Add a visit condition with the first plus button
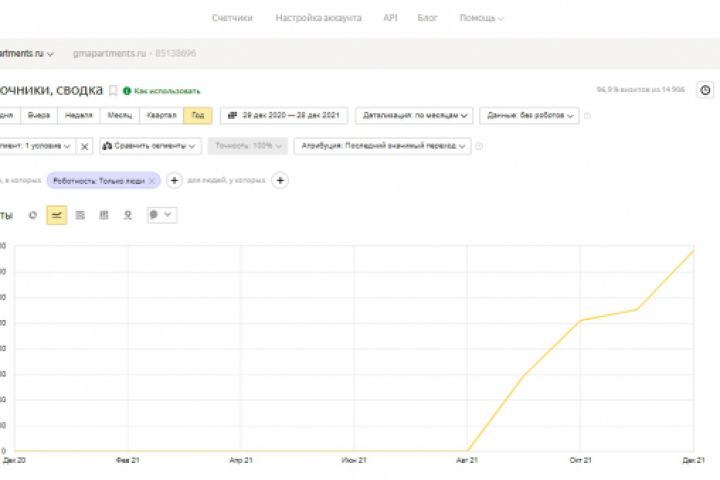This screenshot has width=720, height=480. (x=174, y=181)
